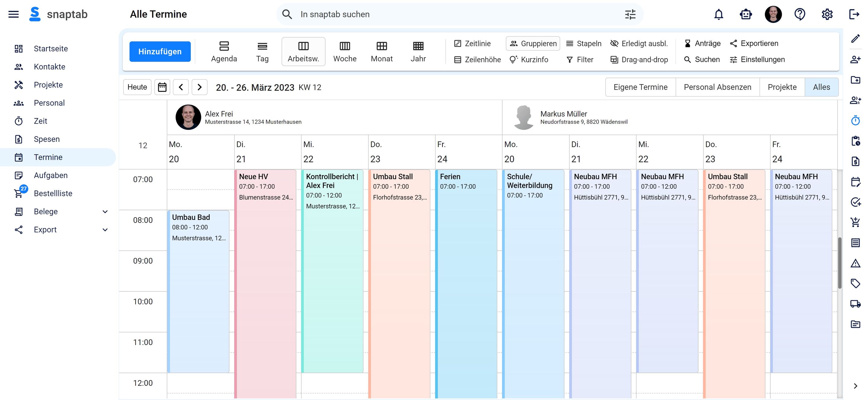Open Anträge
The width and height of the screenshot is (868, 400).
702,43
